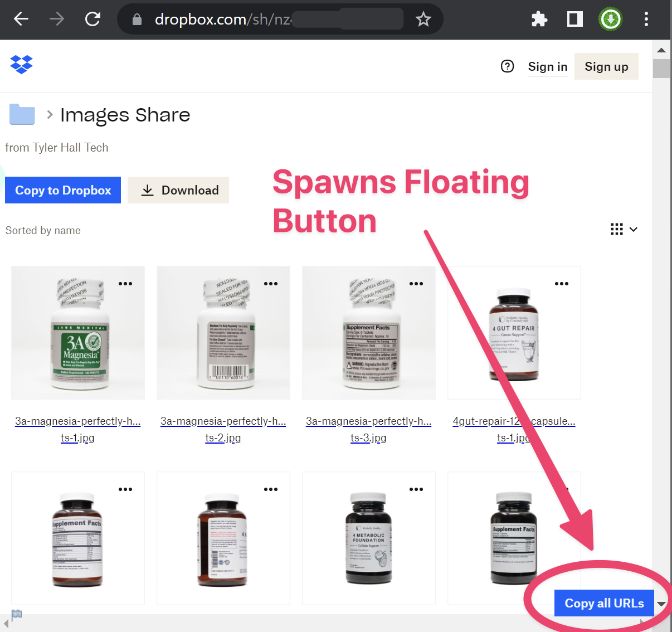Open options for 4 Metabolic Foundation image

pos(416,489)
